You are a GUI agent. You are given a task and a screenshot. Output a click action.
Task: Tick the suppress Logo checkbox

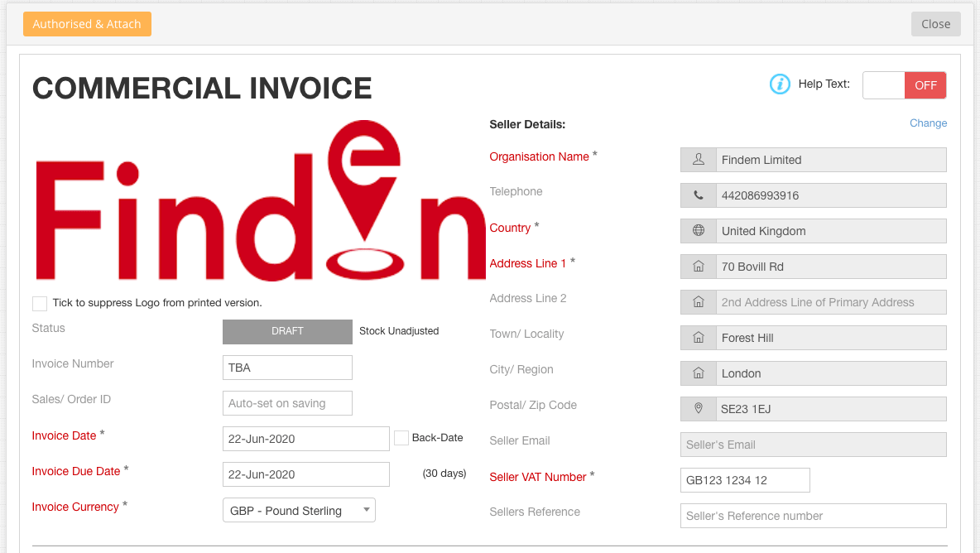[x=40, y=304]
